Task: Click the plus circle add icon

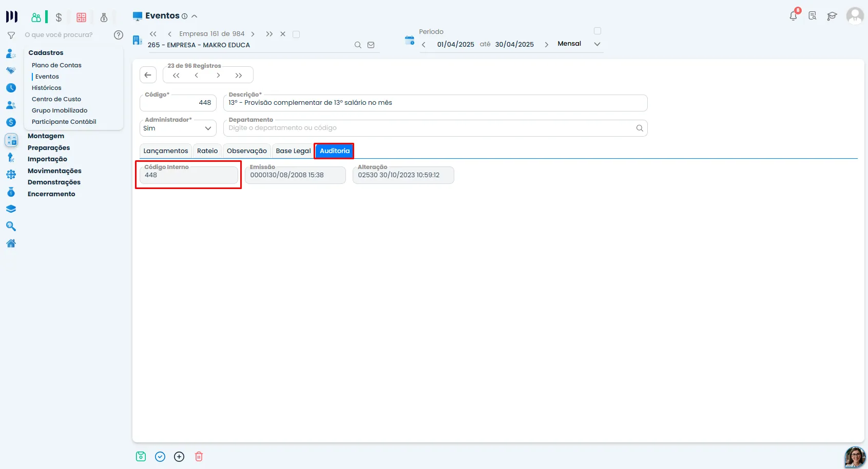Action: coord(179,457)
